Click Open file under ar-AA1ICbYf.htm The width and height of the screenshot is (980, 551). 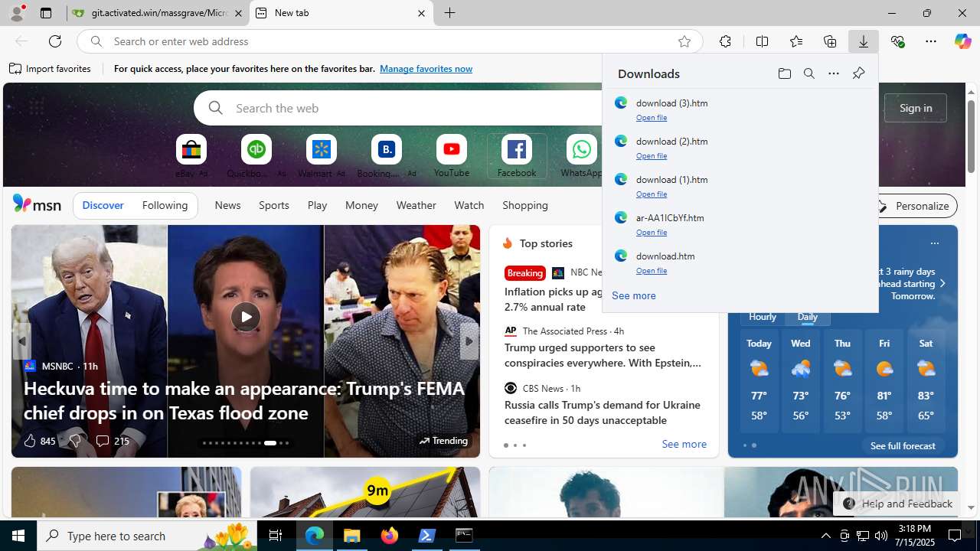coord(652,233)
